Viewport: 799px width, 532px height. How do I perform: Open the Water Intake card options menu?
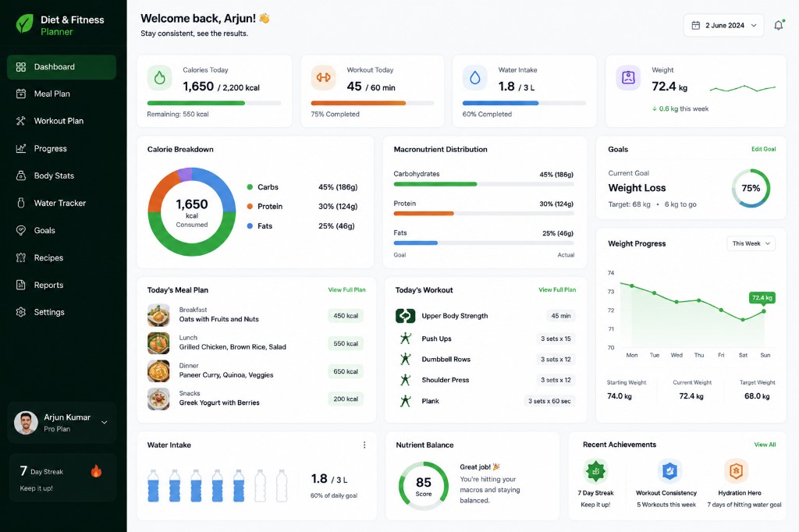coord(364,445)
